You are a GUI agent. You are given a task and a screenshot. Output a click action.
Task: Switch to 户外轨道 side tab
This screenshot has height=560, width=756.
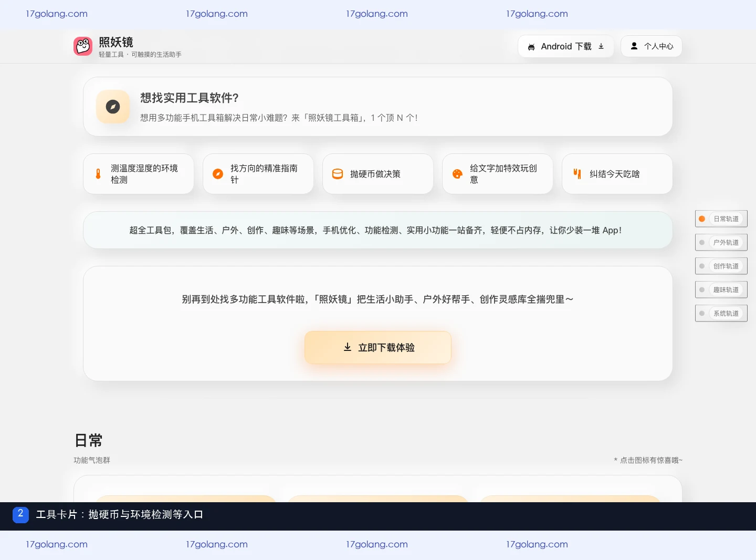click(x=721, y=242)
